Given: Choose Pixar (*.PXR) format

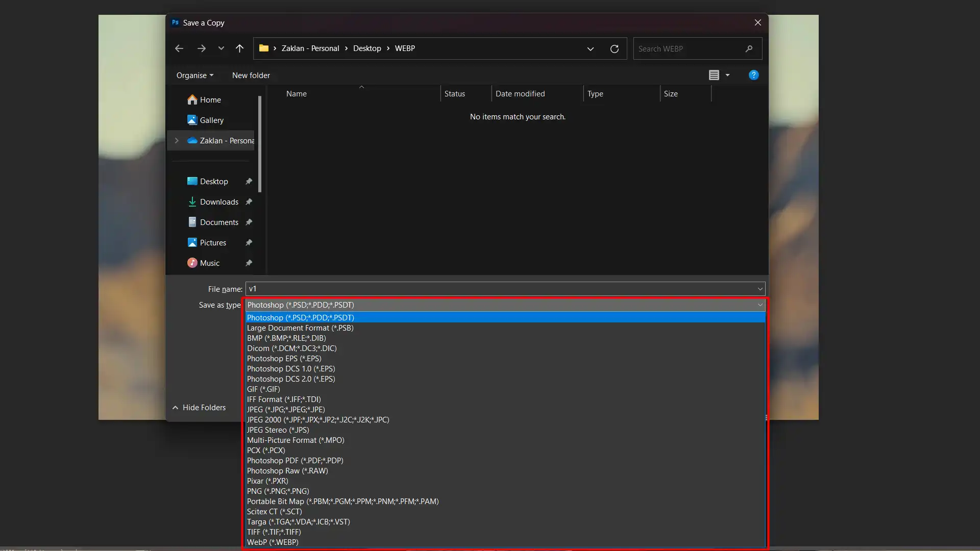Looking at the screenshot, I should 505,481.
